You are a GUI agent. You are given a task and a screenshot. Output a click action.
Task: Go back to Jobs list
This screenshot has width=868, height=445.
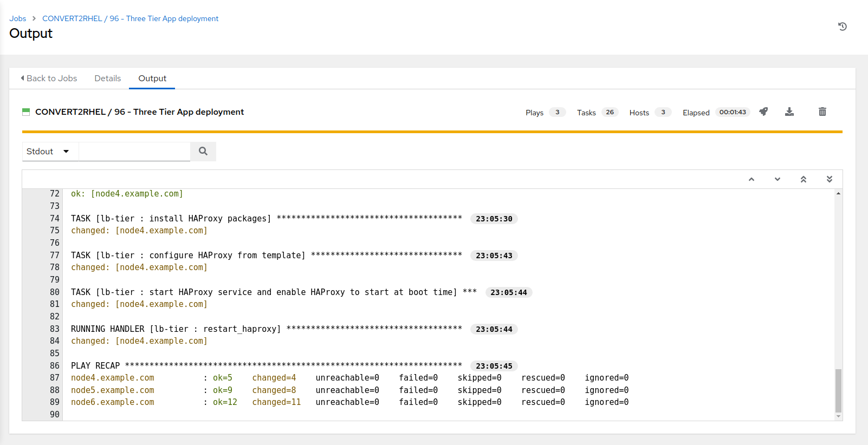point(49,78)
